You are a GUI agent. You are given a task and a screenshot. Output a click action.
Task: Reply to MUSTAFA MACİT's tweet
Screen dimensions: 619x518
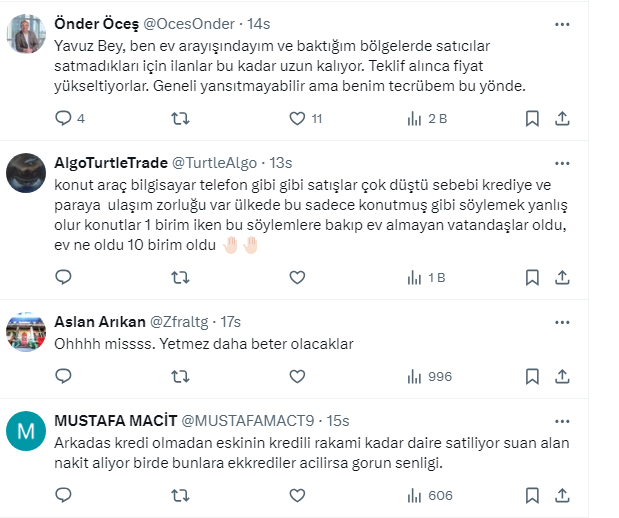[x=64, y=496]
